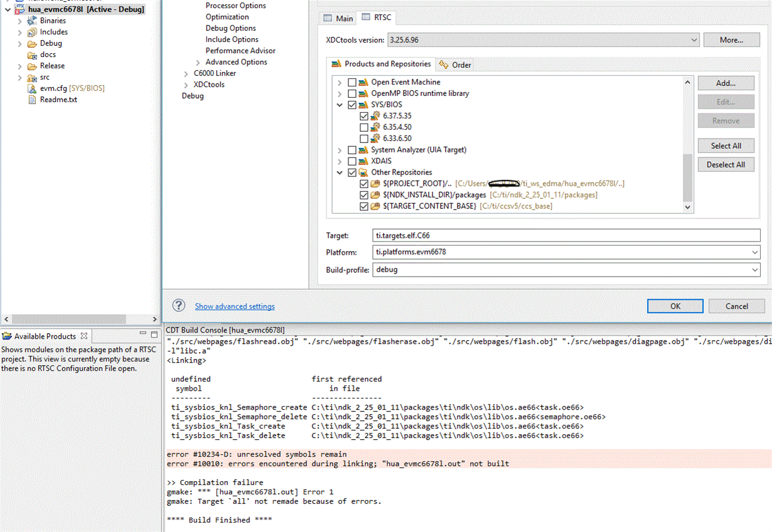Maximize the Available Products view
Image resolution: width=772 pixels, height=532 pixels.
pos(154,335)
